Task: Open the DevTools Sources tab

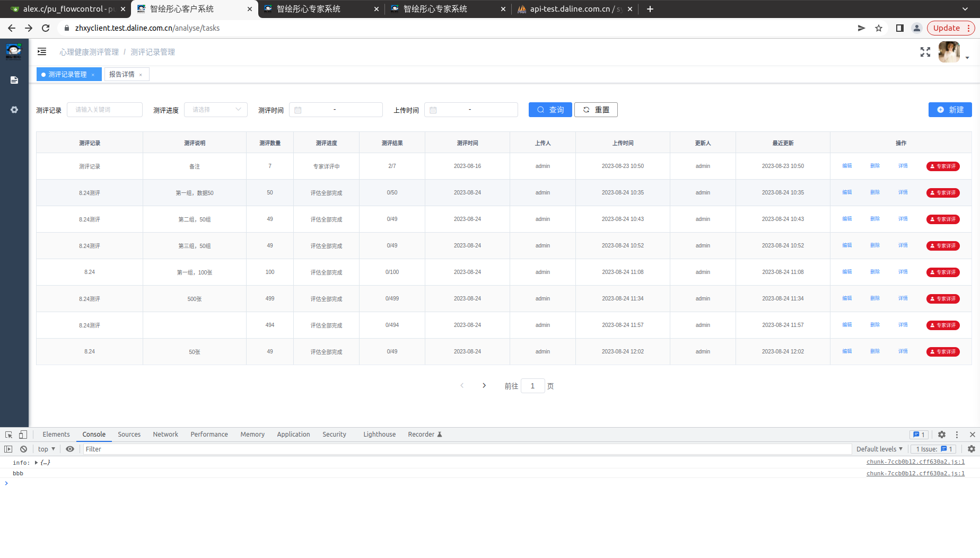Action: [129, 435]
